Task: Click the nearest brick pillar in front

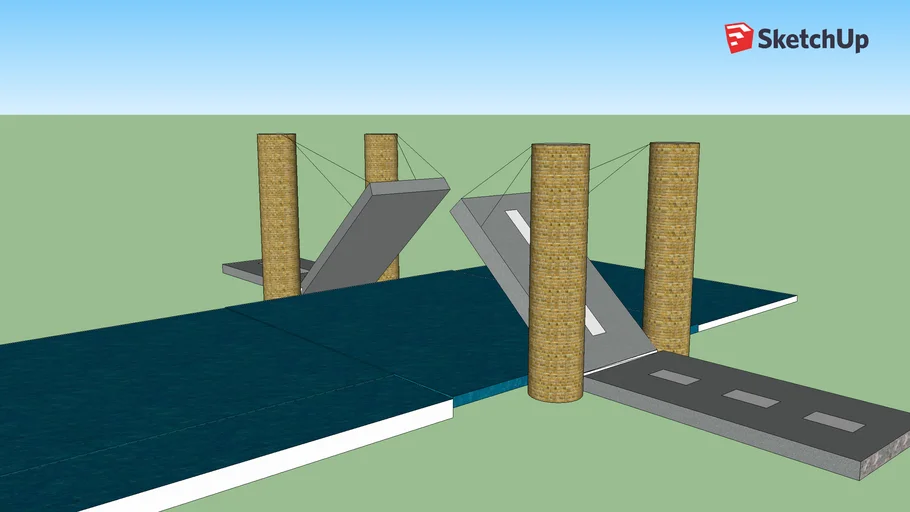Action: coord(558,272)
